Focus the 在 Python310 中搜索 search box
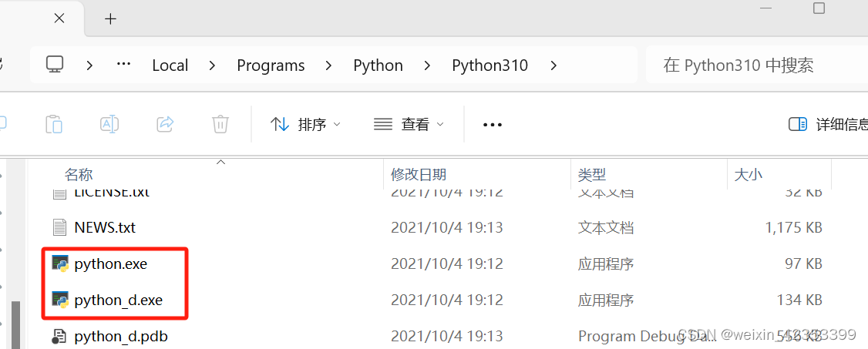868x349 pixels. (x=757, y=65)
